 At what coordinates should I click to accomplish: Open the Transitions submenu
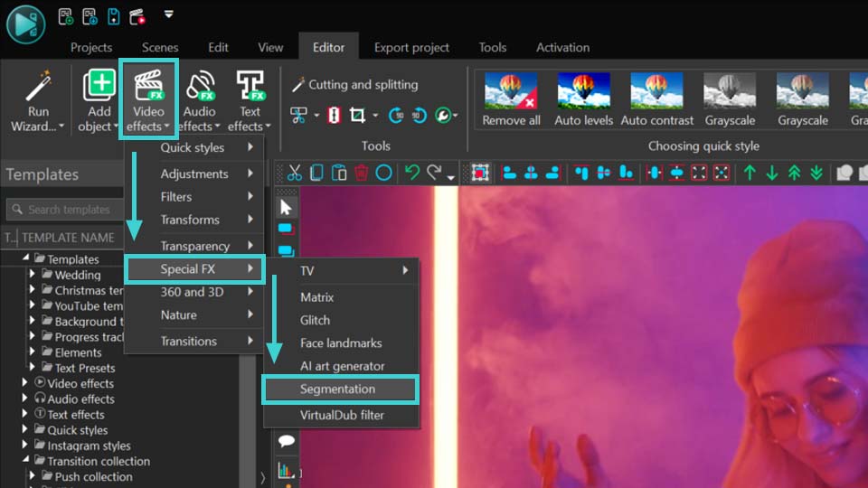(195, 342)
